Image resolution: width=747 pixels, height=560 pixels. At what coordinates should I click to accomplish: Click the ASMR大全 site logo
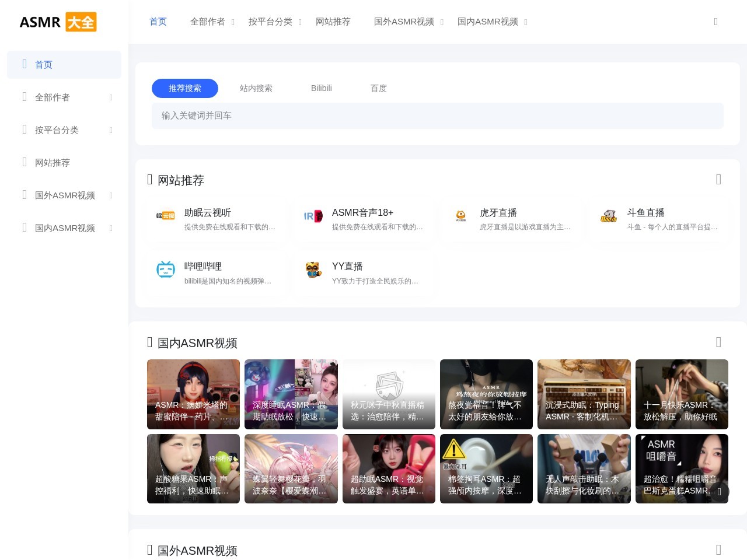58,22
